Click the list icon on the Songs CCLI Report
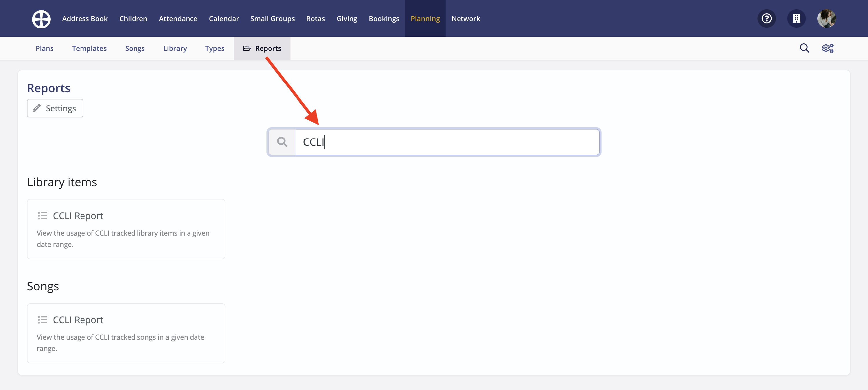Image resolution: width=868 pixels, height=390 pixels. 43,320
